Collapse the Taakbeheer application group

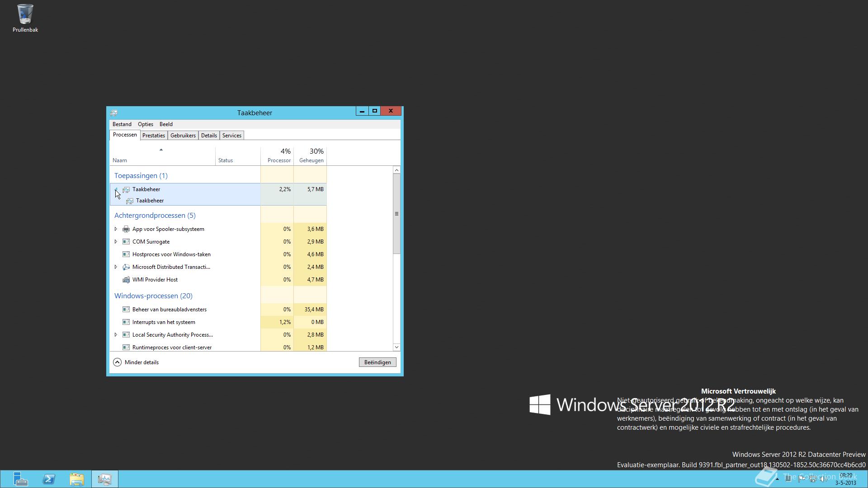(x=116, y=189)
